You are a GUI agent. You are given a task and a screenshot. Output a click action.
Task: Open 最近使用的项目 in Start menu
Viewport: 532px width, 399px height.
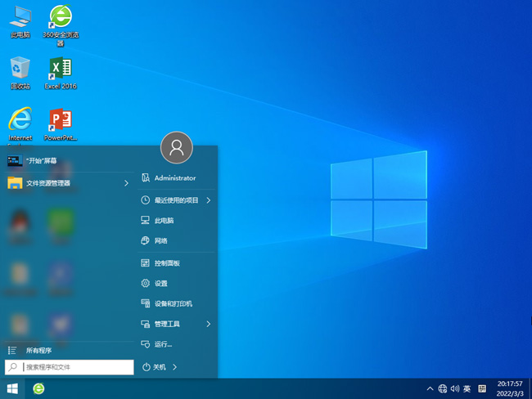pos(177,200)
